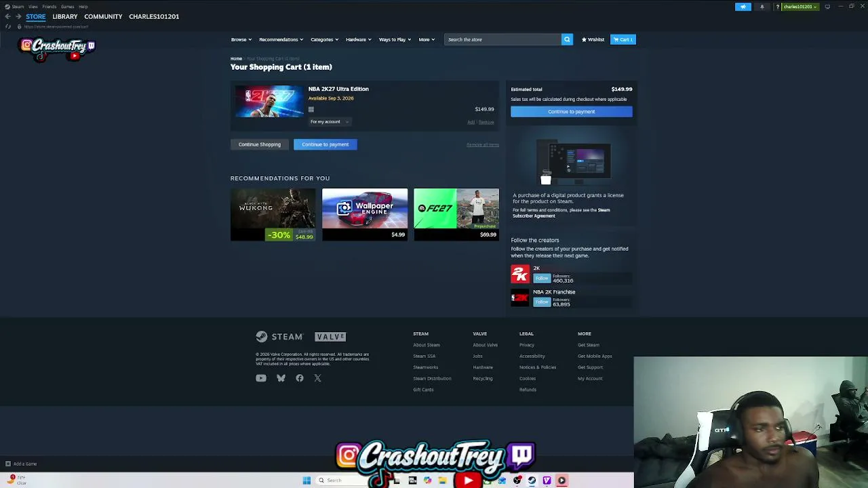Open the announcements megaphone button
The width and height of the screenshot is (868, 488).
coord(743,7)
